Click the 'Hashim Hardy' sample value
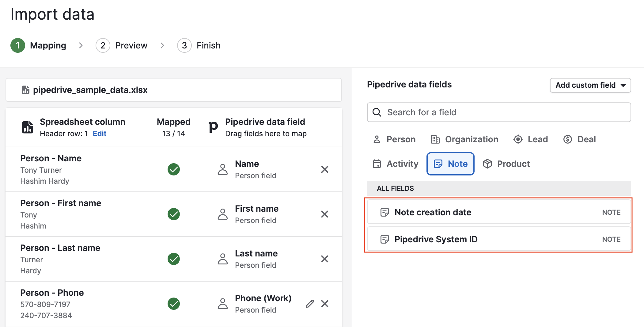Viewport: 644px width, 327px height. 45,181
